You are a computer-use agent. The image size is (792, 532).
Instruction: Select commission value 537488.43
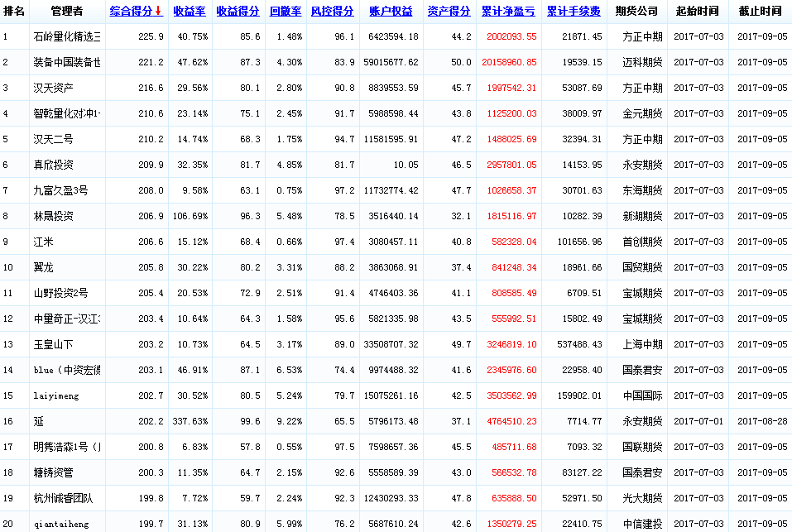[580, 344]
